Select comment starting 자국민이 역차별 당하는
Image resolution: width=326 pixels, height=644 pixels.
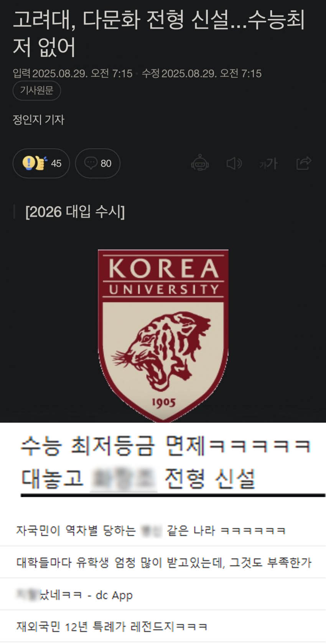point(151,531)
